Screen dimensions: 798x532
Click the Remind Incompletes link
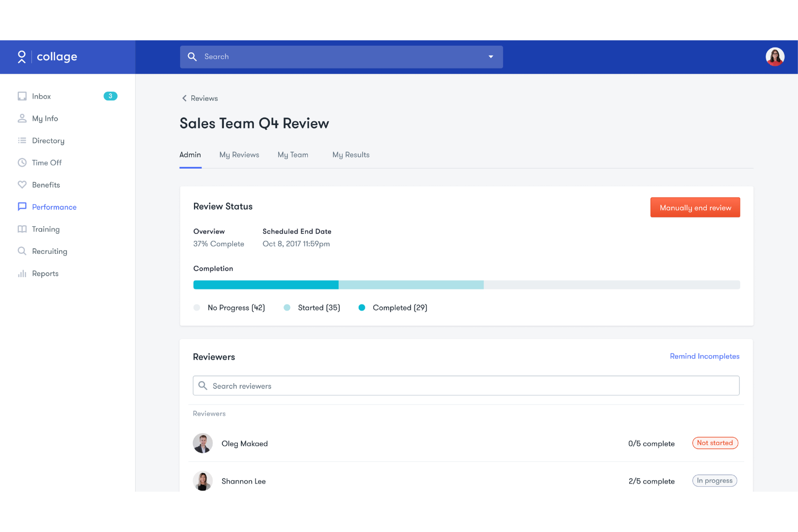click(705, 356)
